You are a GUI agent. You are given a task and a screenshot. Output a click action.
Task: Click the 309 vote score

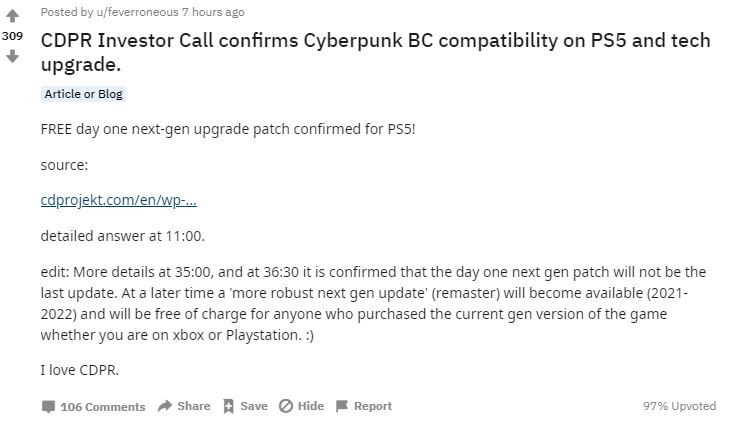12,36
